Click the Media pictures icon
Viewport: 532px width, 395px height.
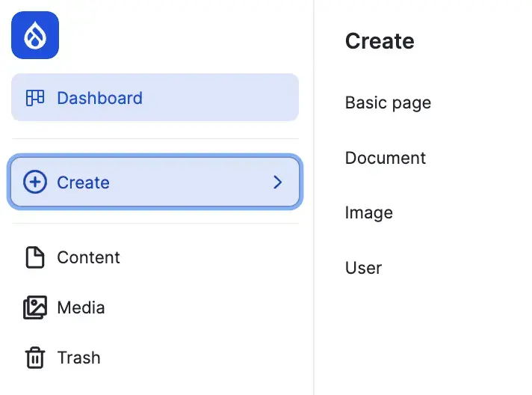(x=35, y=307)
